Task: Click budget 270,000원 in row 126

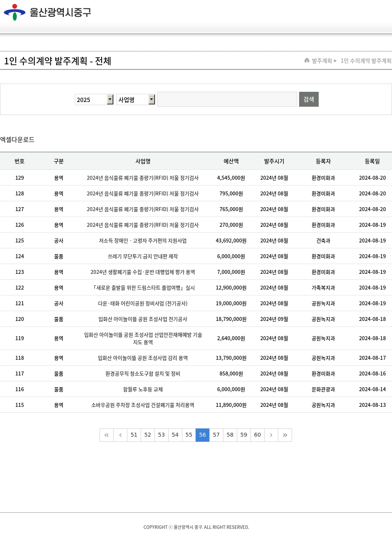Action: 231,225
